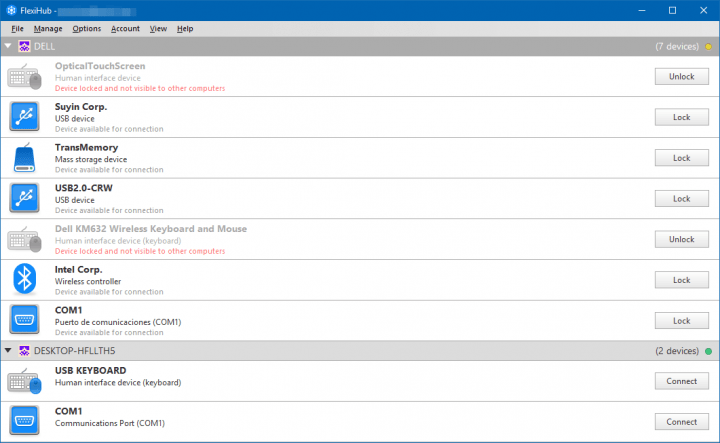Open the Options menu
The image size is (720, 443).
86,28
